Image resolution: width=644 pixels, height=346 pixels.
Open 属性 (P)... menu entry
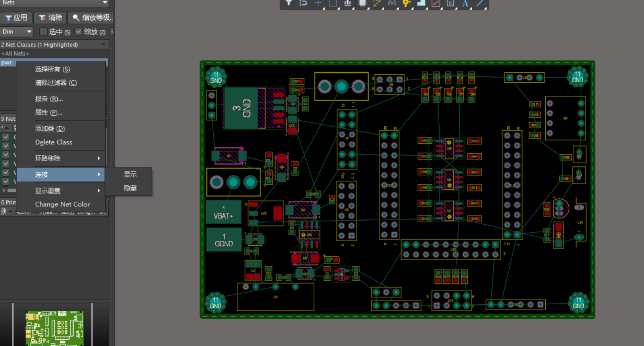[x=61, y=112]
